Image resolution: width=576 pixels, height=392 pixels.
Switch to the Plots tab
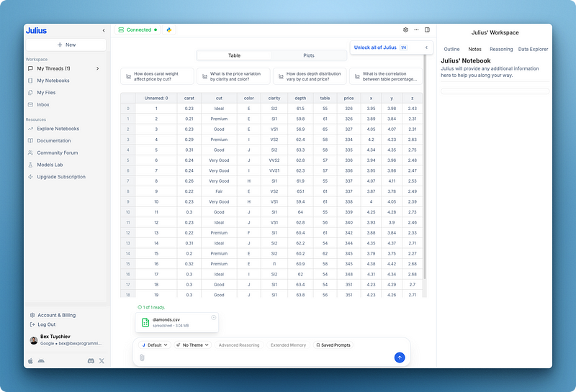(309, 55)
